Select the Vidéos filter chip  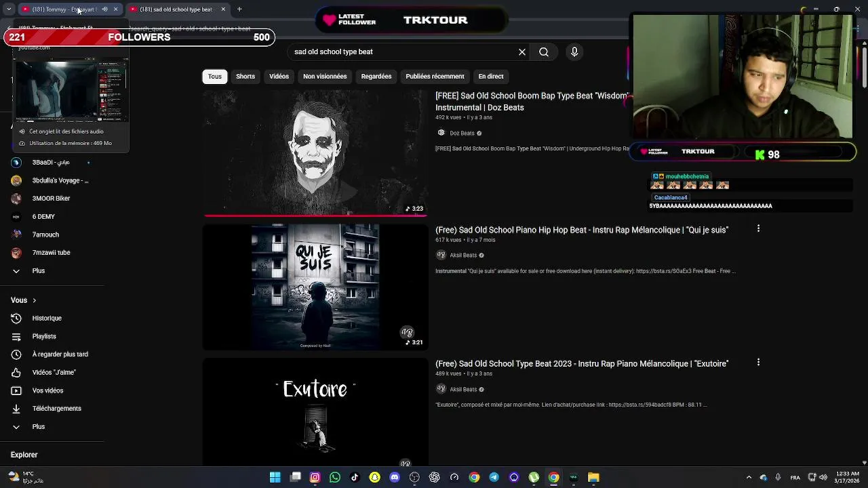(279, 77)
